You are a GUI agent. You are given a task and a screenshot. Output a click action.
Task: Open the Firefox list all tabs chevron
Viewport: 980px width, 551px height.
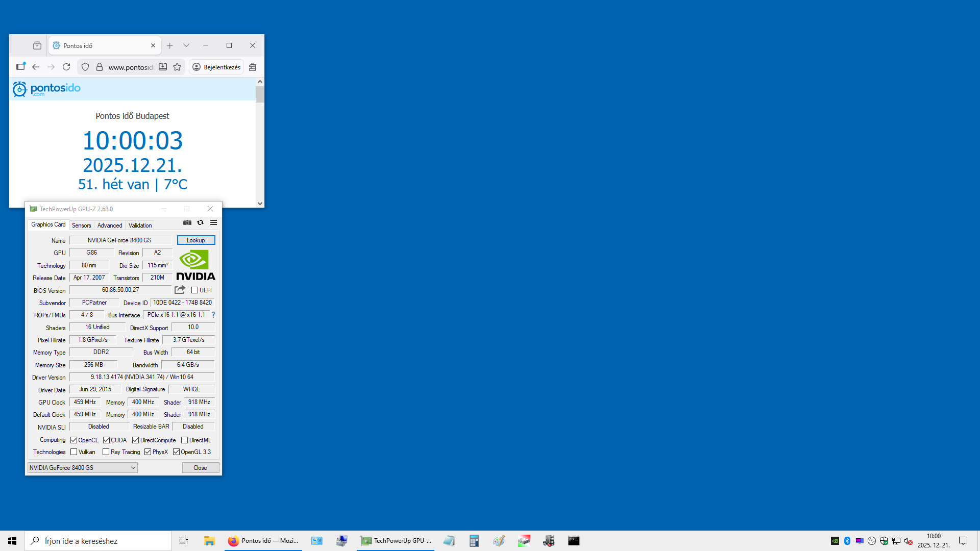tap(186, 45)
